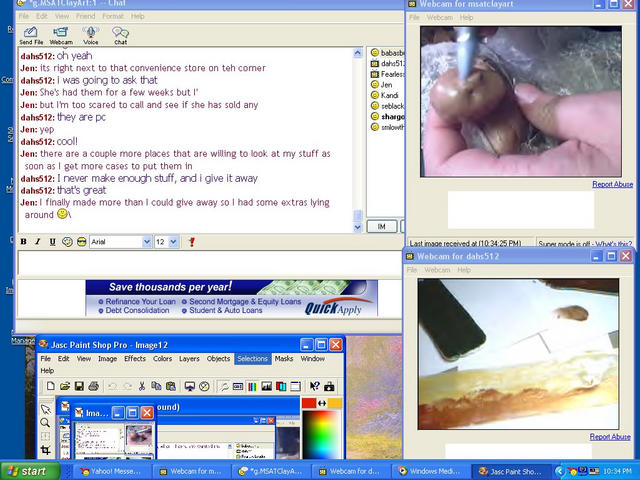
Task: Click the Cut scissors icon
Action: 142,386
